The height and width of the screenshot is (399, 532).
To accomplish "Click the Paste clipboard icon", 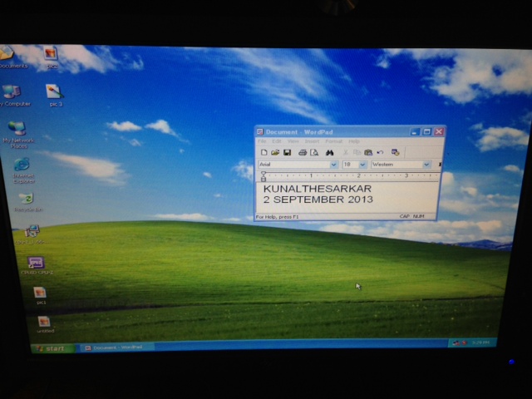I will 368,153.
